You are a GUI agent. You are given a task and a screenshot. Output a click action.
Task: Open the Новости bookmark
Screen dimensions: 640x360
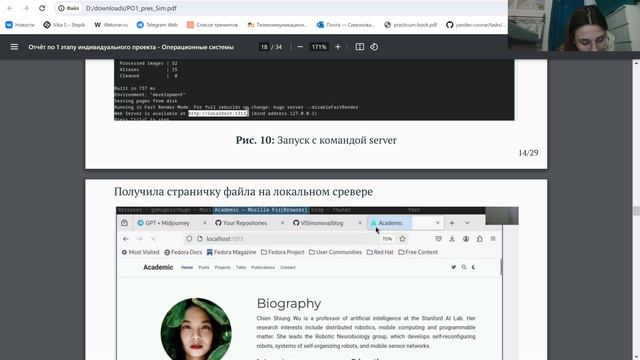coord(20,25)
